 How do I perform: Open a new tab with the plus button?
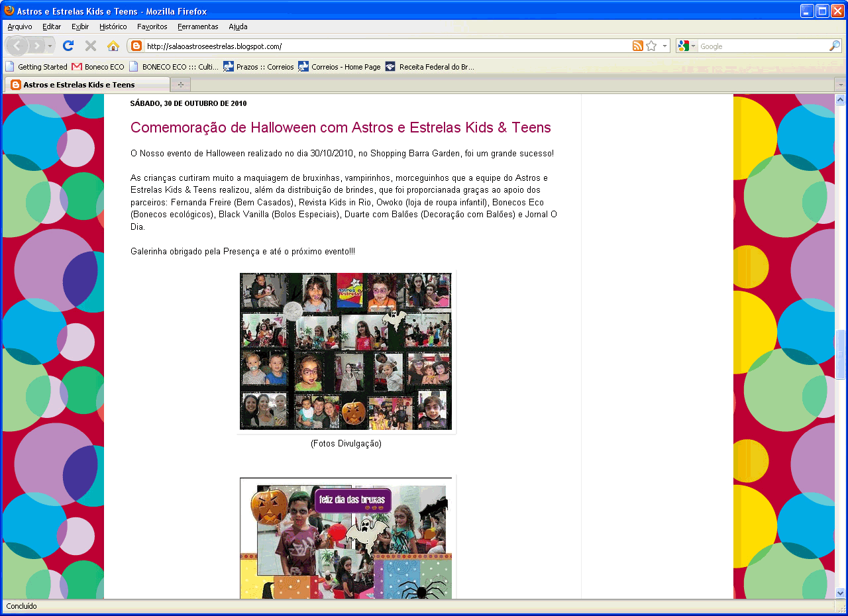click(x=180, y=85)
